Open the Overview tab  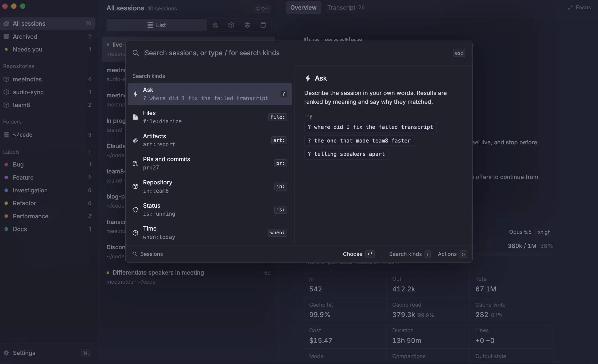click(x=303, y=7)
